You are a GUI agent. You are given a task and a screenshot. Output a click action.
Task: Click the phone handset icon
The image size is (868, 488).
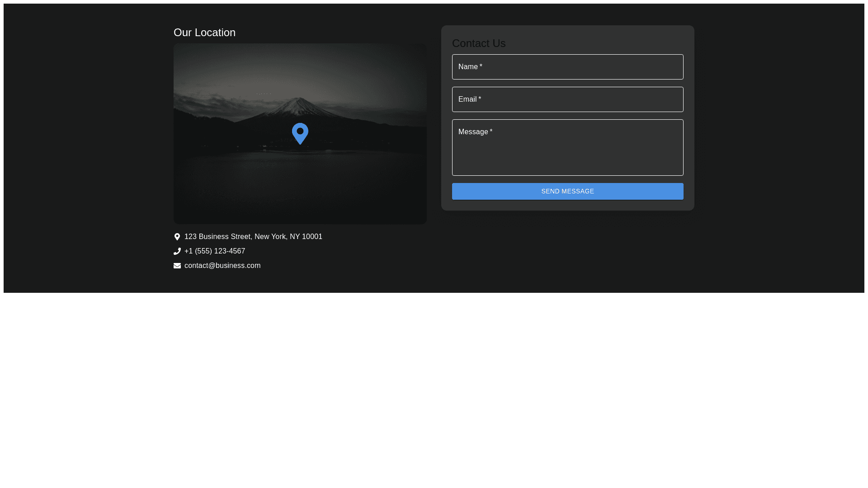pos(177,251)
